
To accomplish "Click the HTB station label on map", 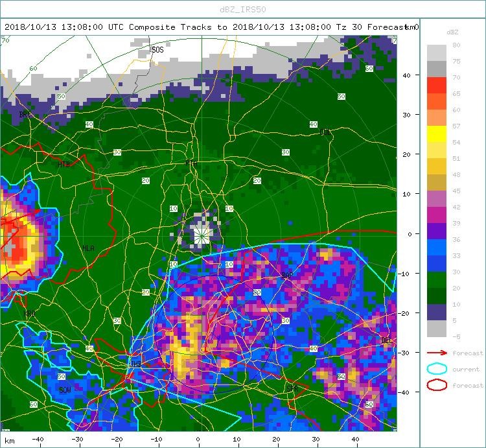I will click(x=64, y=165).
